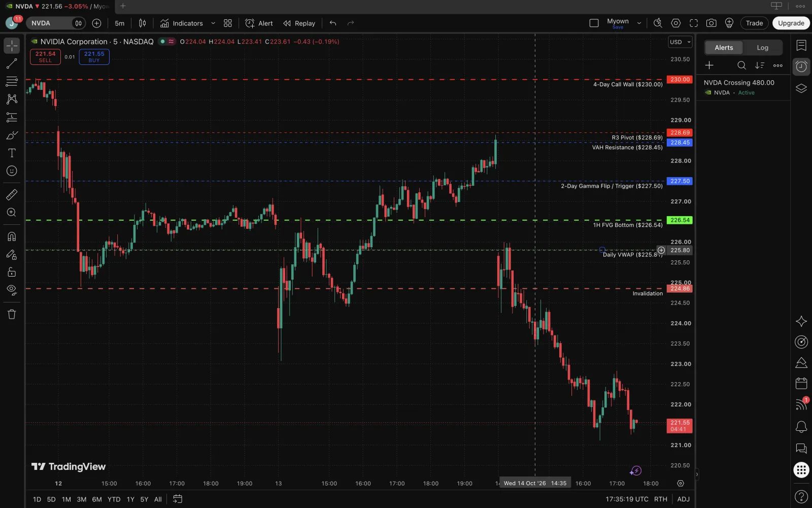Expand the favorite indicators dropdown arrow

[213, 23]
